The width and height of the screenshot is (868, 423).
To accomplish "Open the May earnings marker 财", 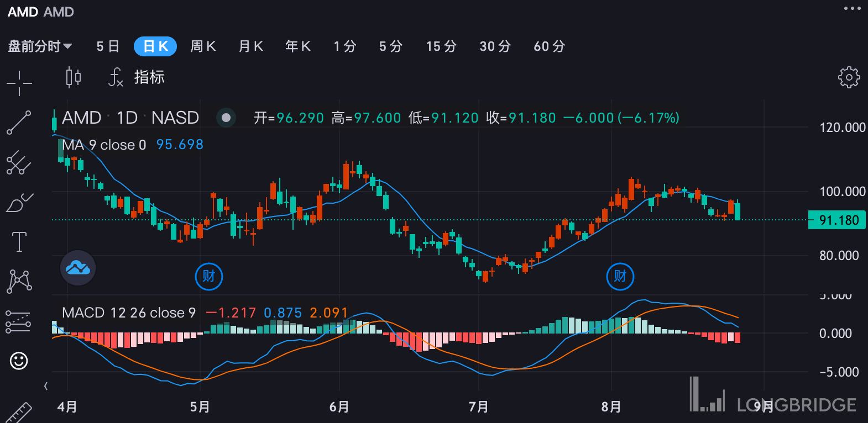I will 209,276.
